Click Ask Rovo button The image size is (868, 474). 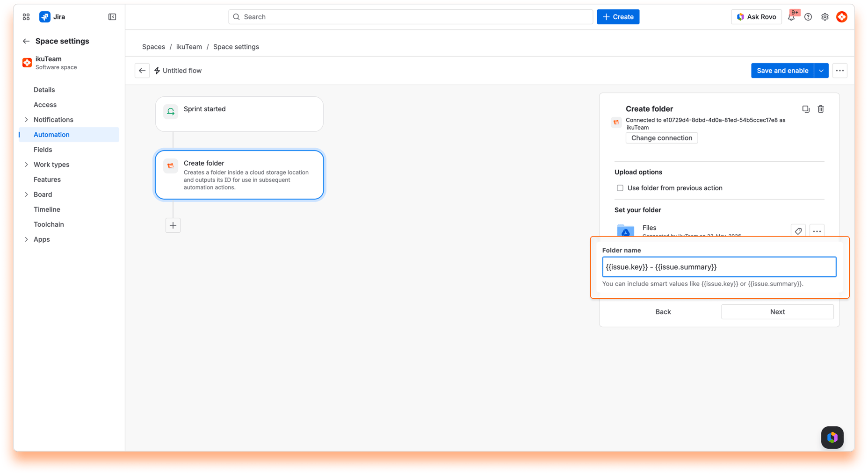[756, 17]
